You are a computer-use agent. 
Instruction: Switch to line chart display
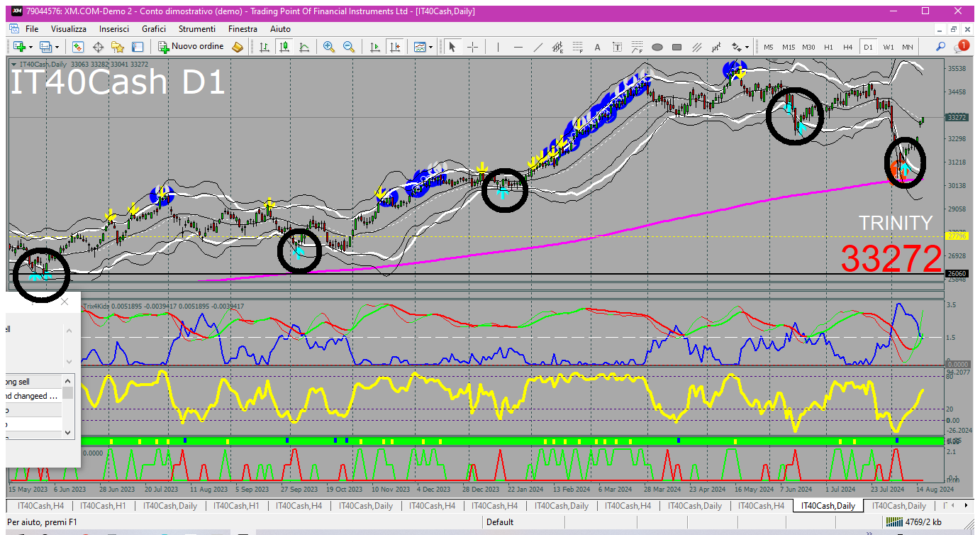[x=304, y=47]
